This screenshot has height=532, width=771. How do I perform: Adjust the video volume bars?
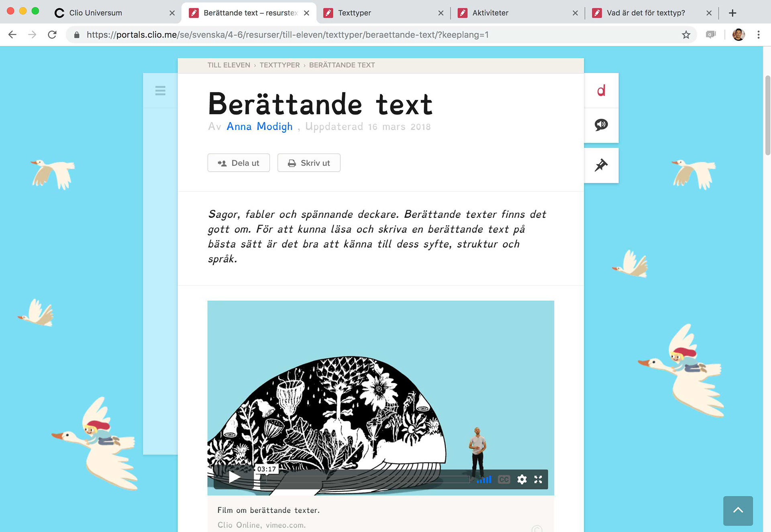click(484, 479)
